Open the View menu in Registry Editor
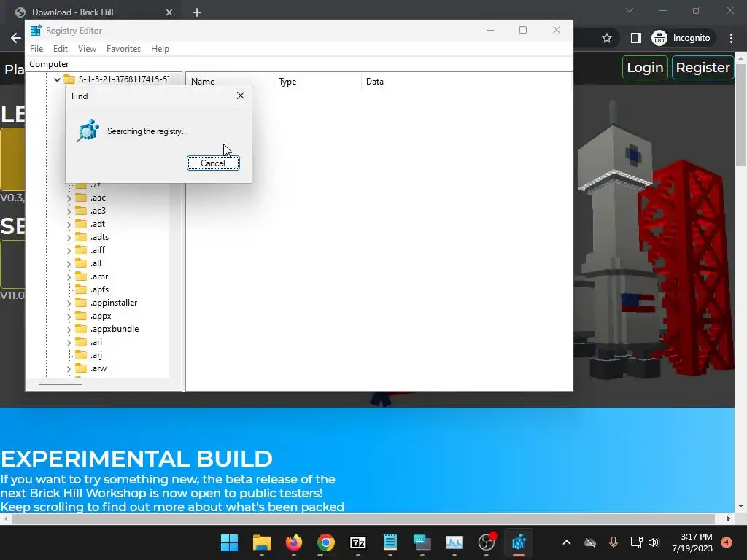The height and width of the screenshot is (560, 747). click(88, 49)
